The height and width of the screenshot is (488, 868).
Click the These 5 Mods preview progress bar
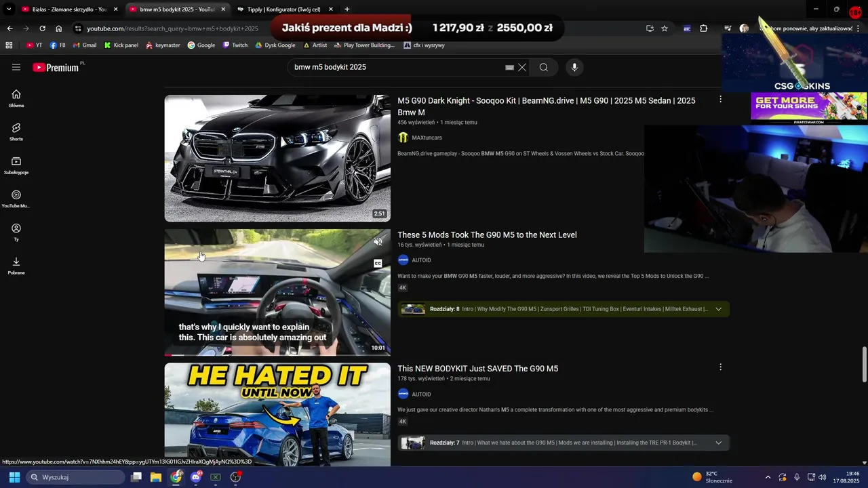[277, 354]
